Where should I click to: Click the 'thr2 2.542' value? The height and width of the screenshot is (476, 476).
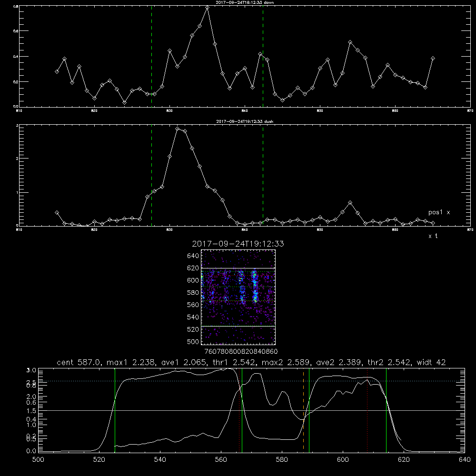(389, 362)
